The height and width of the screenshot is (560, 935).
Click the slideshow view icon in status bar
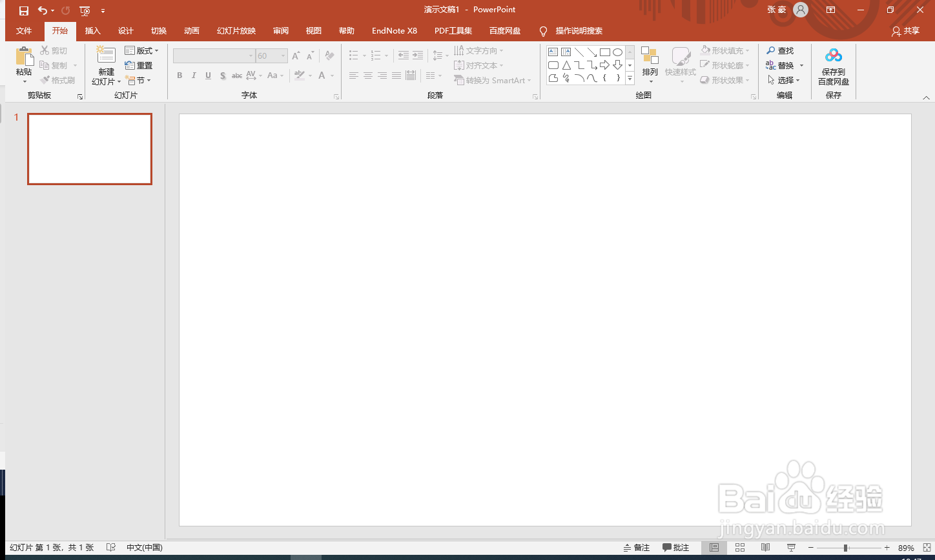pyautogui.click(x=791, y=548)
